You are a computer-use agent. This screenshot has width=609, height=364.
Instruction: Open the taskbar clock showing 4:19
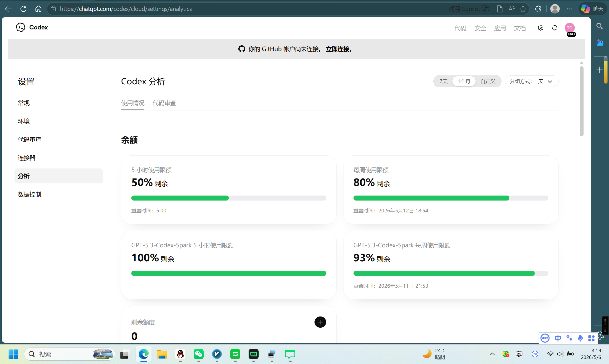(x=591, y=354)
